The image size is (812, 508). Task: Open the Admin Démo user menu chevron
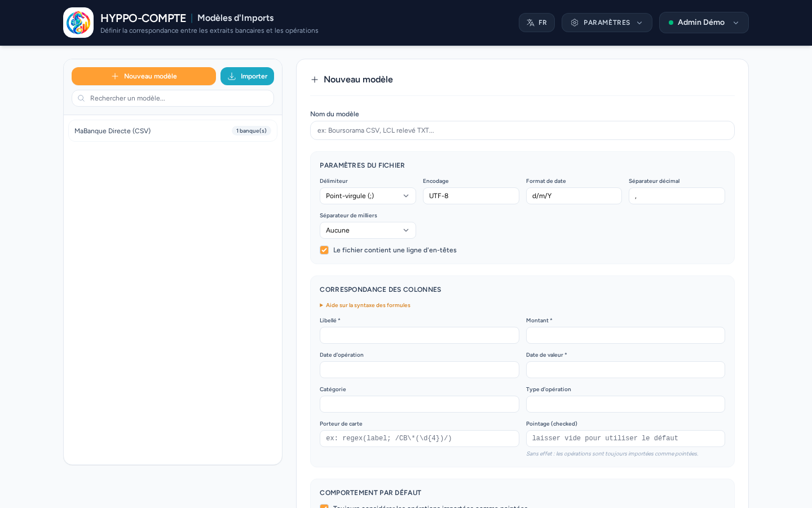tap(736, 23)
